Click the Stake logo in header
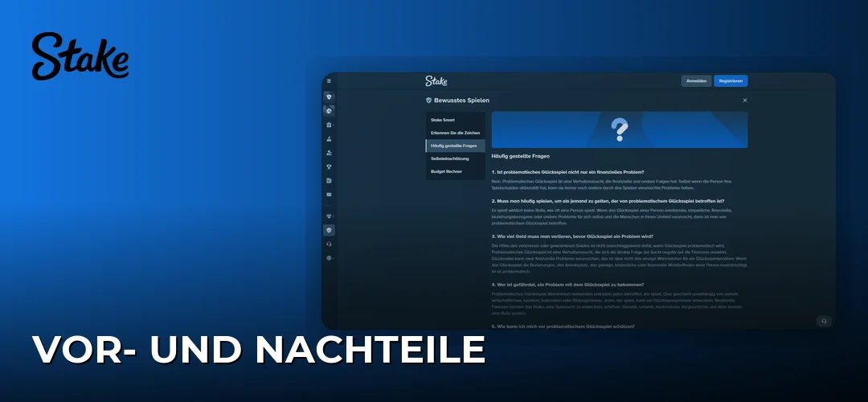The image size is (868, 402). (436, 81)
